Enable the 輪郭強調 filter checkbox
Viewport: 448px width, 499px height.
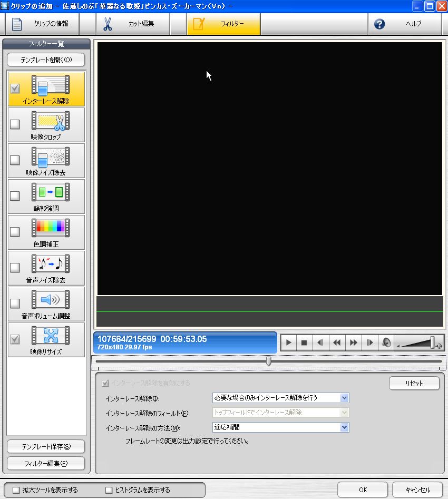[x=15, y=195]
